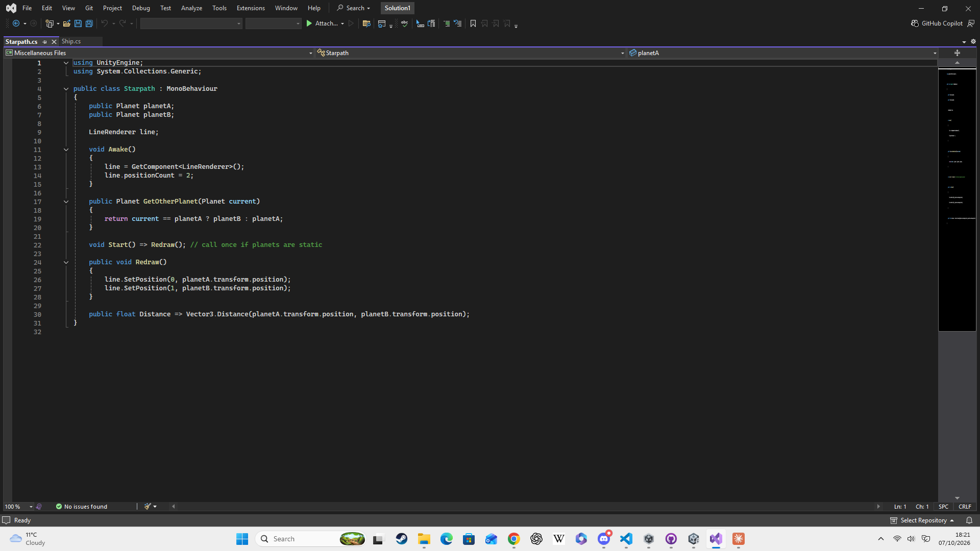Click the Save All icon

coord(89,23)
